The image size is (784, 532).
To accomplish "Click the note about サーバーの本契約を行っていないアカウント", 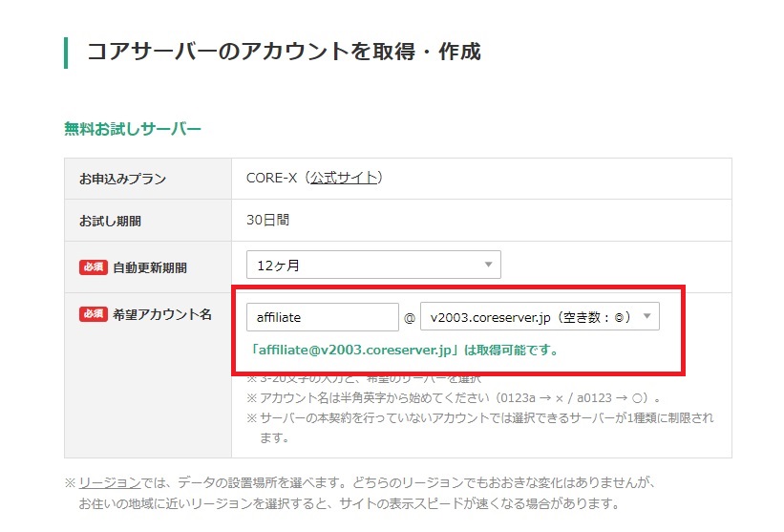I will click(480, 428).
